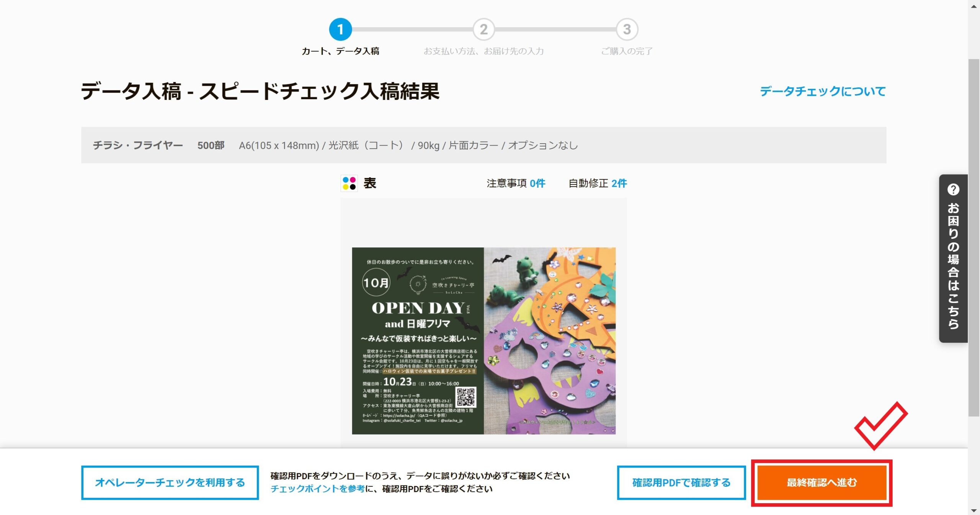The image size is (980, 515).
Task: Click the flyer preview thumbnail
Action: [484, 341]
